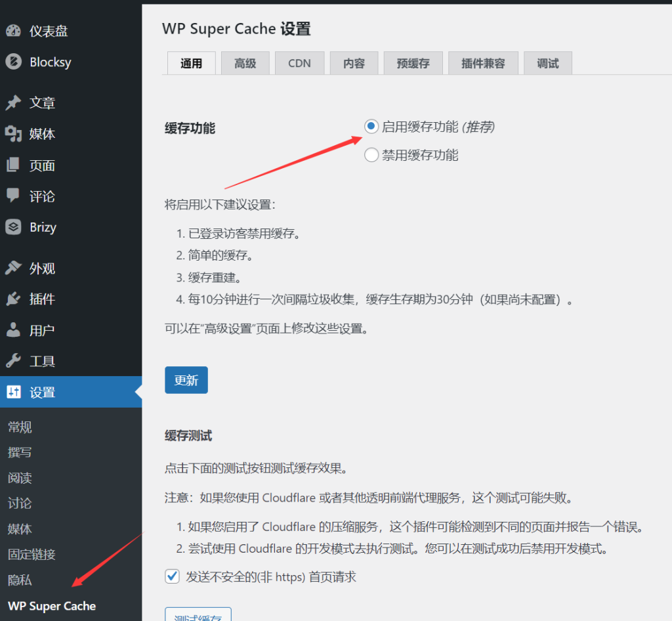Click the 测试缓存 button

198,616
